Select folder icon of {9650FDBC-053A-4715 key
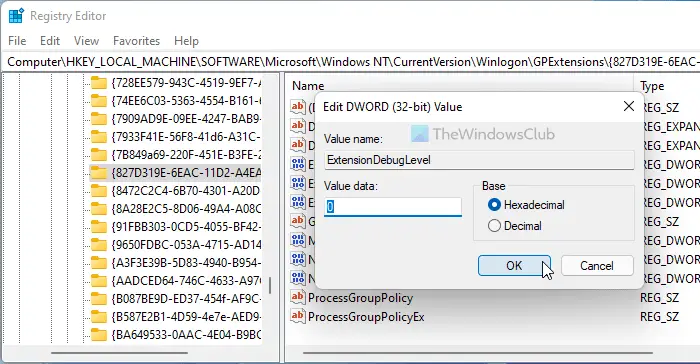This screenshot has width=700, height=364. coord(99,245)
